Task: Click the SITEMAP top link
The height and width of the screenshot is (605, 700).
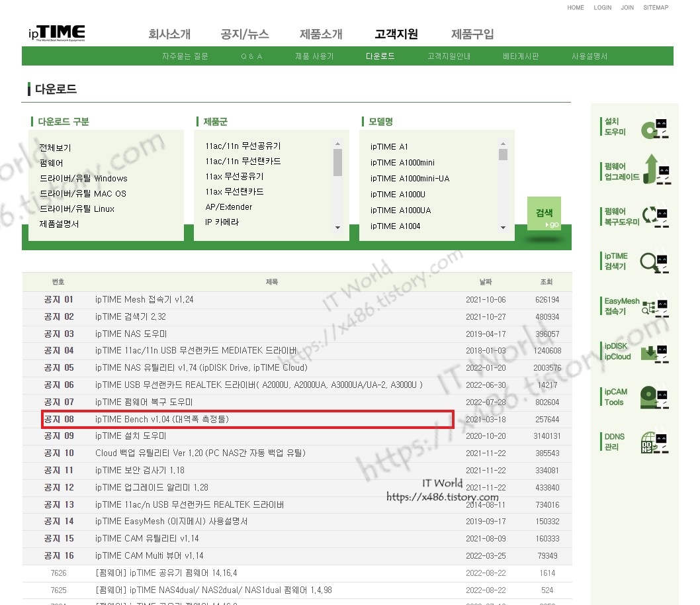Action: [x=656, y=7]
